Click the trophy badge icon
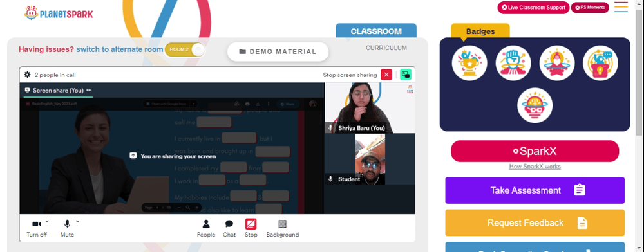 pyautogui.click(x=469, y=63)
